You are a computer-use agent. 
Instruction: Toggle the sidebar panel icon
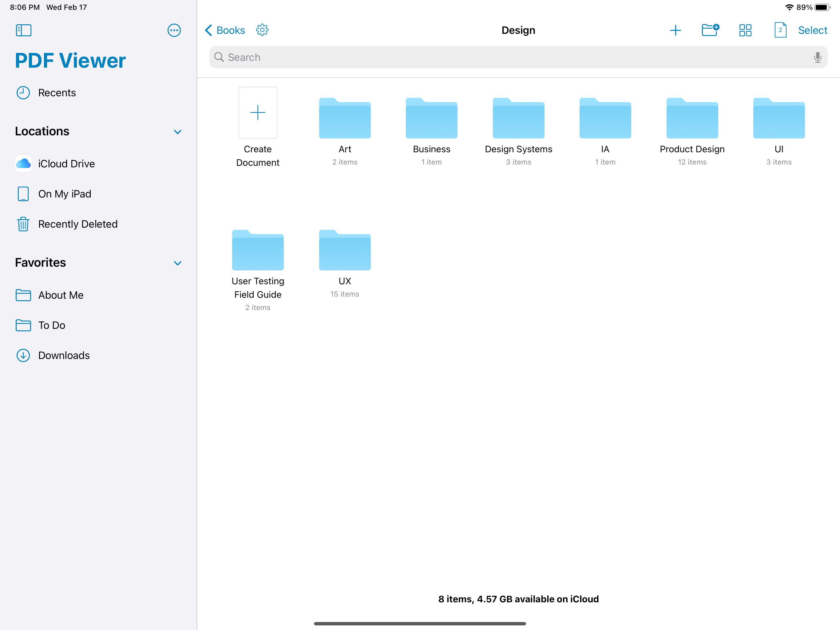point(24,30)
